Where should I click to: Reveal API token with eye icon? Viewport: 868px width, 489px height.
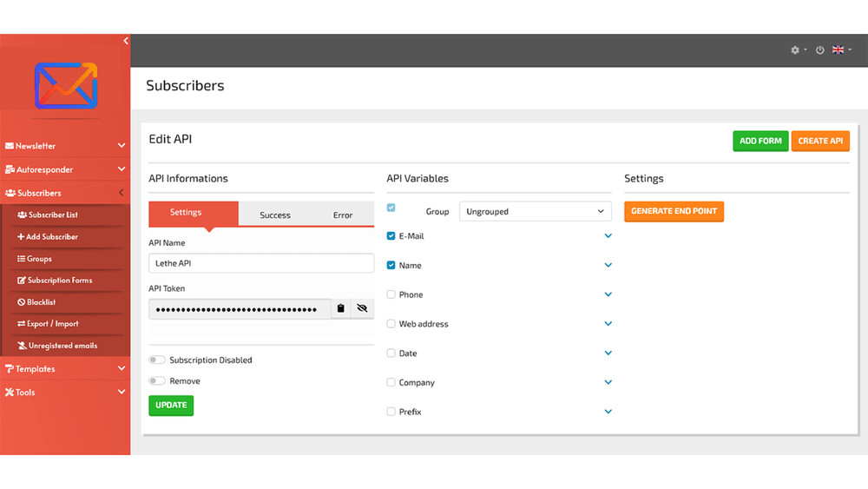pyautogui.click(x=362, y=308)
